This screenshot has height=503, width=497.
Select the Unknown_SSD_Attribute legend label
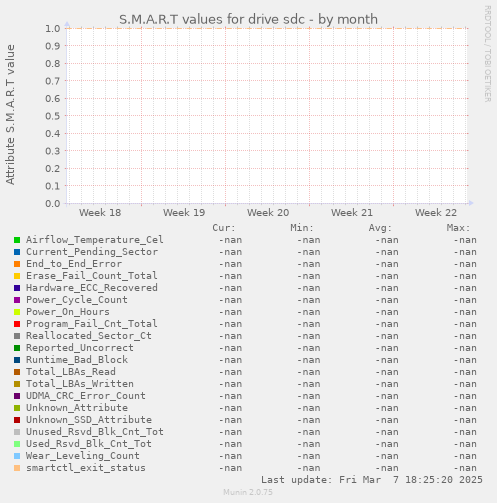coord(89,420)
